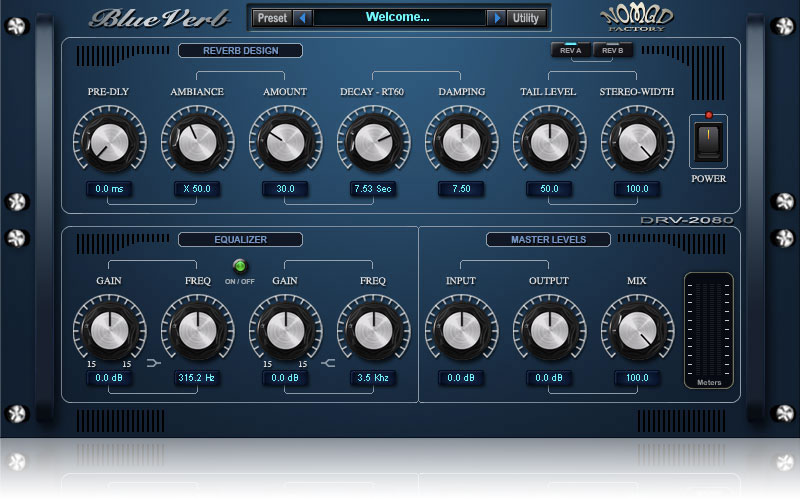The height and width of the screenshot is (500, 800).
Task: Click the low-shelf filter symbol
Action: tap(154, 365)
